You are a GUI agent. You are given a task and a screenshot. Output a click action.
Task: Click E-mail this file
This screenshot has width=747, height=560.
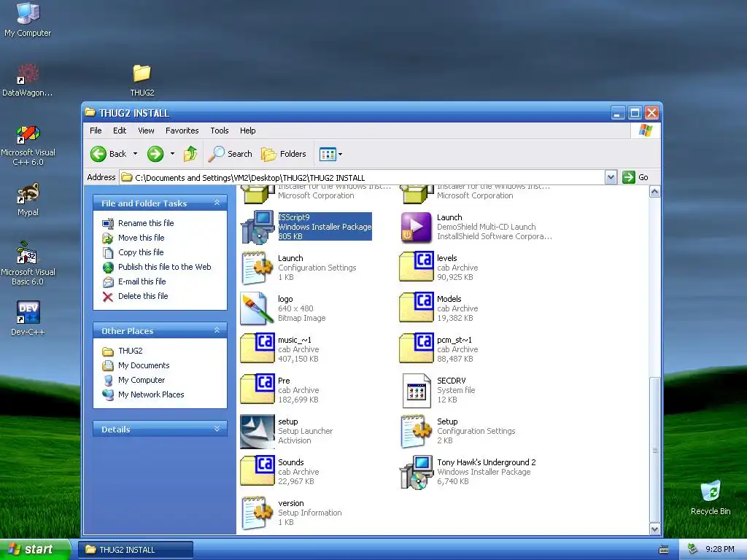point(142,281)
